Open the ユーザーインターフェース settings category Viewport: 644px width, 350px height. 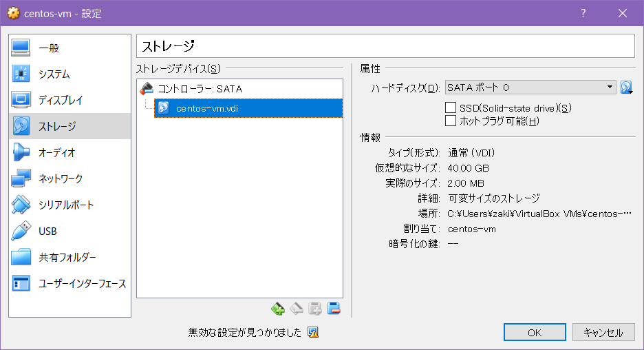tap(69, 283)
